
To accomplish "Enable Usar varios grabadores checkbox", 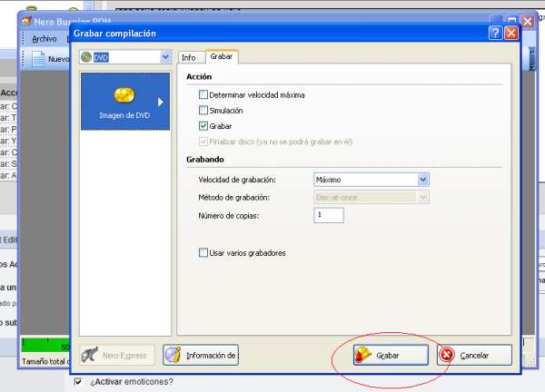I will pyautogui.click(x=203, y=252).
